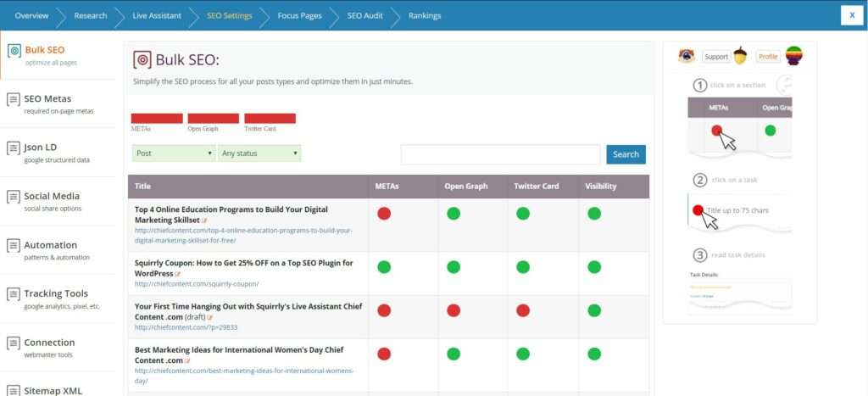The height and width of the screenshot is (396, 868).
Task: Click Twitter Card green dot for Best Marketing Ideas row
Action: click(x=523, y=354)
